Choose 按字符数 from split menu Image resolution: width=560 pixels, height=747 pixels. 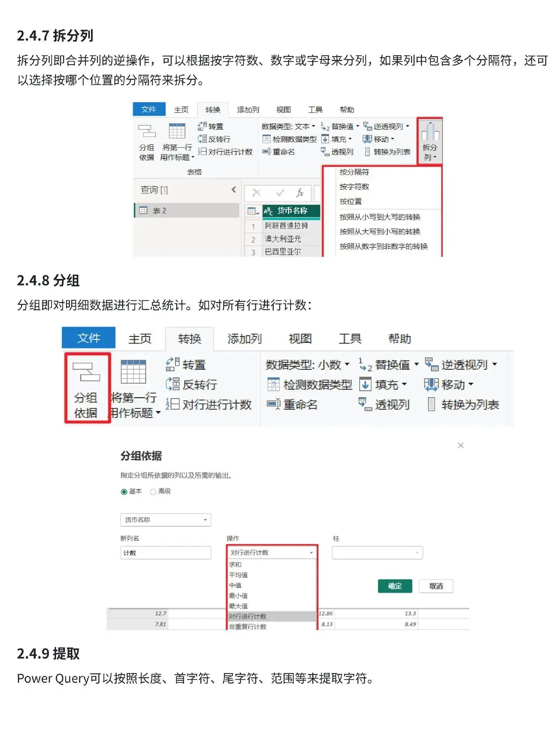tap(354, 187)
